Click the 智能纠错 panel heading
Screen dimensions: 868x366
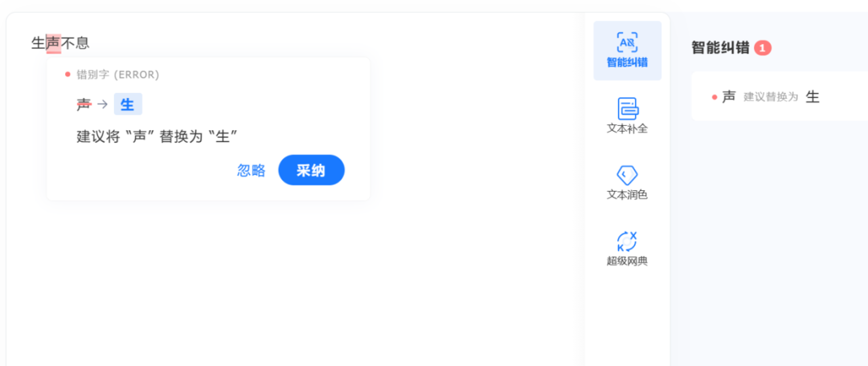click(x=721, y=48)
